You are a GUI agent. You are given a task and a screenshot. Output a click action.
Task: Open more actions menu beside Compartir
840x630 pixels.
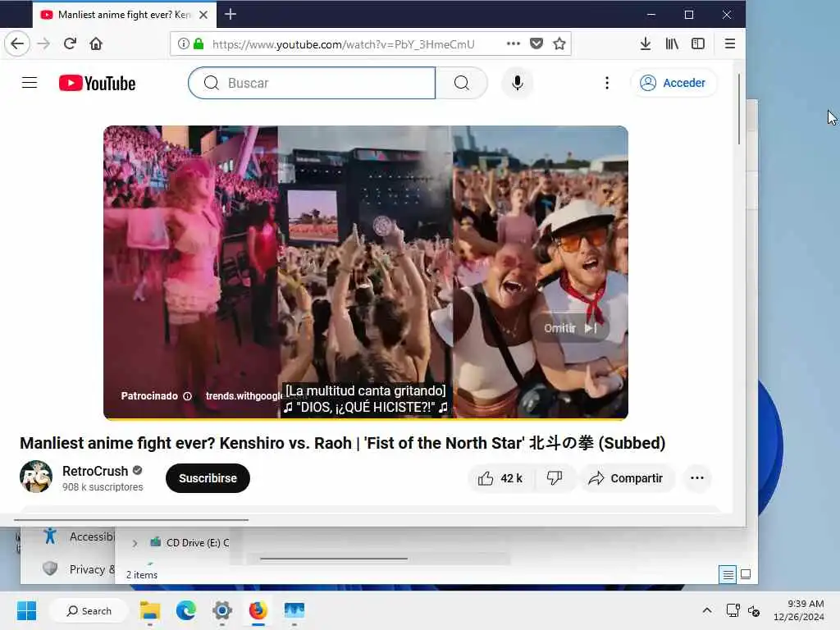click(x=697, y=478)
